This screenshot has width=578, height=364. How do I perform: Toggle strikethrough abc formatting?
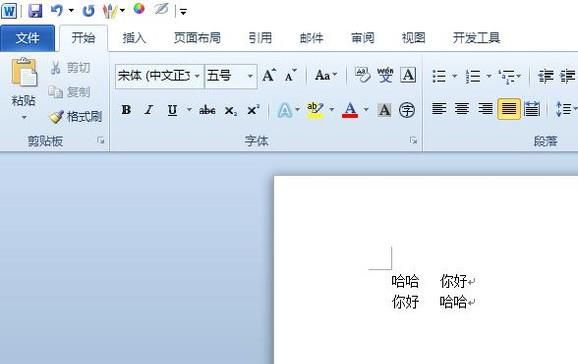click(x=207, y=110)
